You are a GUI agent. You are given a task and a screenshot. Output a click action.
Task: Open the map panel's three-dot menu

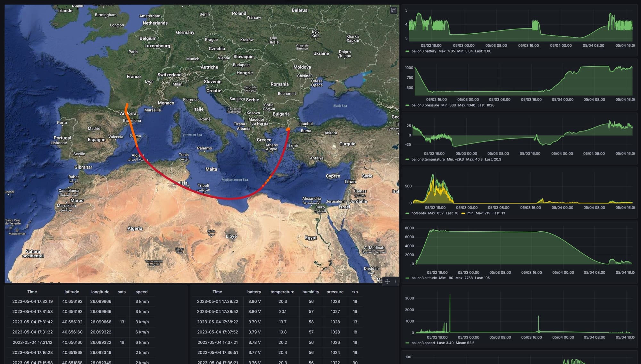[x=395, y=282]
